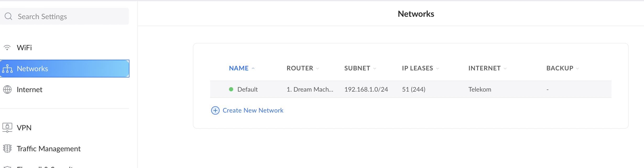Toggle the NAME column sort order
Image resolution: width=644 pixels, height=168 pixels.
(239, 68)
